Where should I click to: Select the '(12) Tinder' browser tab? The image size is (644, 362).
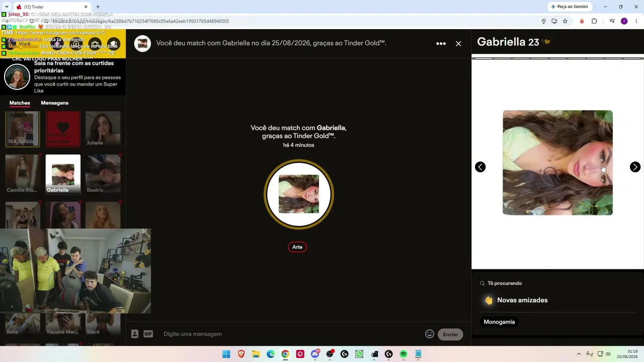tap(52, 7)
